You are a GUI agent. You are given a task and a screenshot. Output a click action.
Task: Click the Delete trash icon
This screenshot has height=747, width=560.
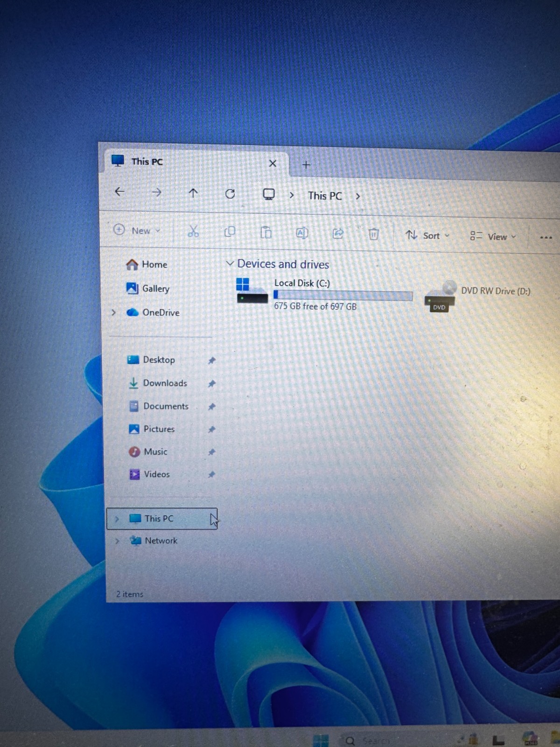click(374, 233)
